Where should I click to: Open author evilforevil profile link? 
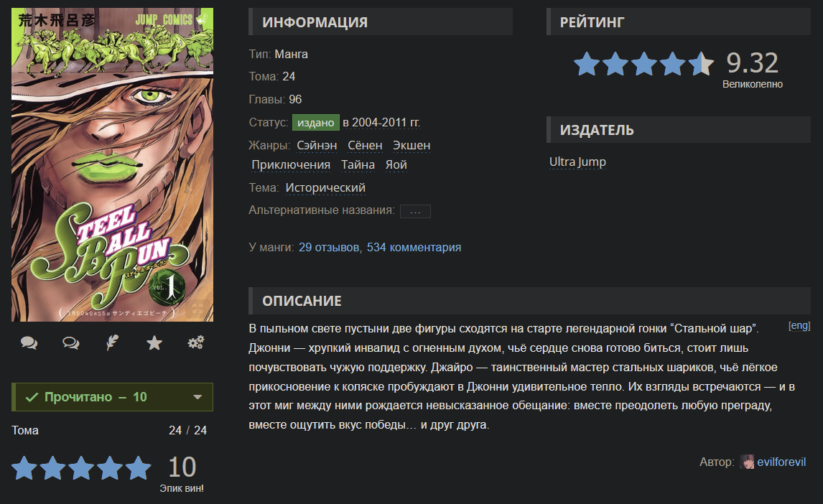click(781, 462)
